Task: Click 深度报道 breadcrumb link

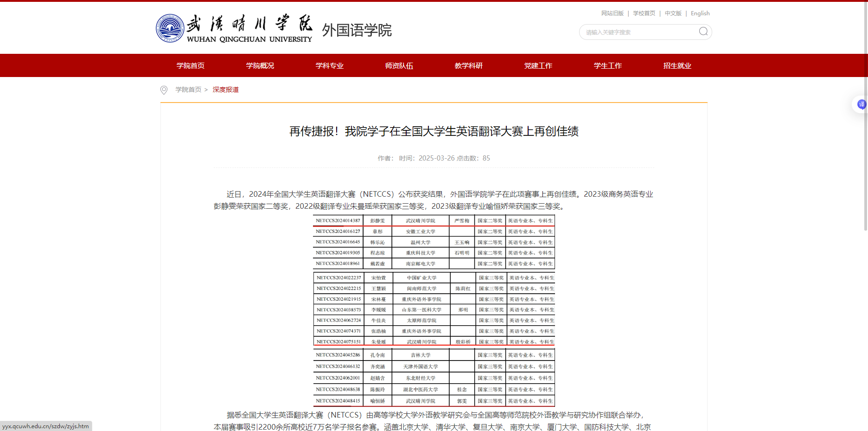Action: click(226, 90)
